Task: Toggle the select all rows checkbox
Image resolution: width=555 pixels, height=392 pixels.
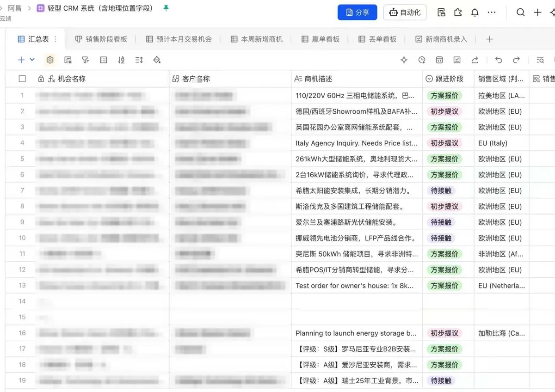Action: pos(22,79)
